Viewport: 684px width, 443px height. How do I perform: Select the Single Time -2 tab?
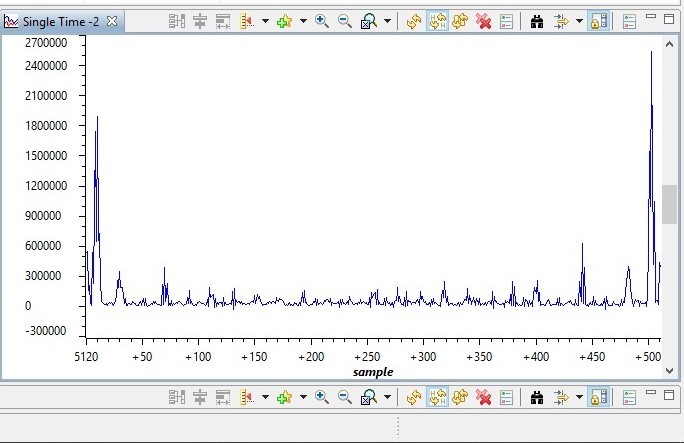[61, 21]
